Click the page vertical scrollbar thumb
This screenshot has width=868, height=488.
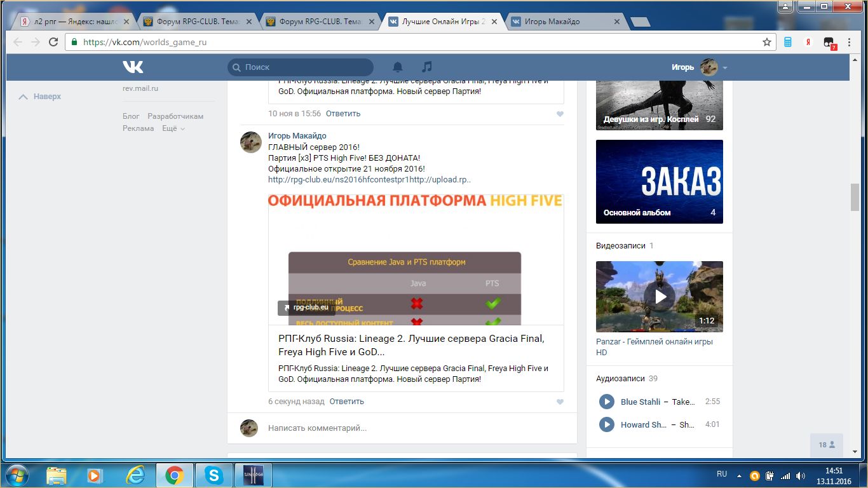[x=855, y=198]
